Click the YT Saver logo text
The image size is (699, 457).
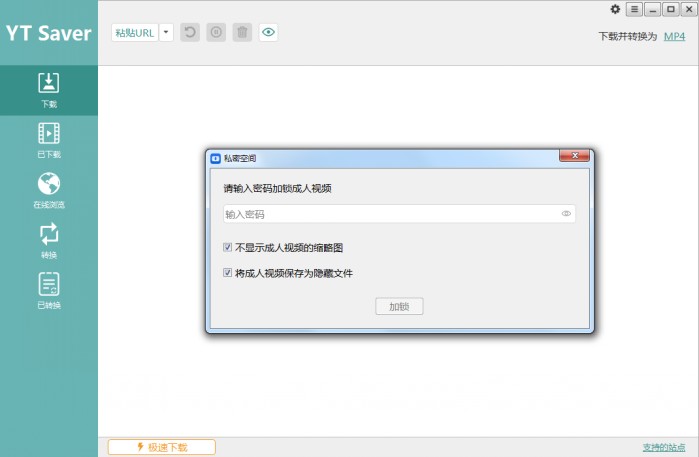pos(49,33)
